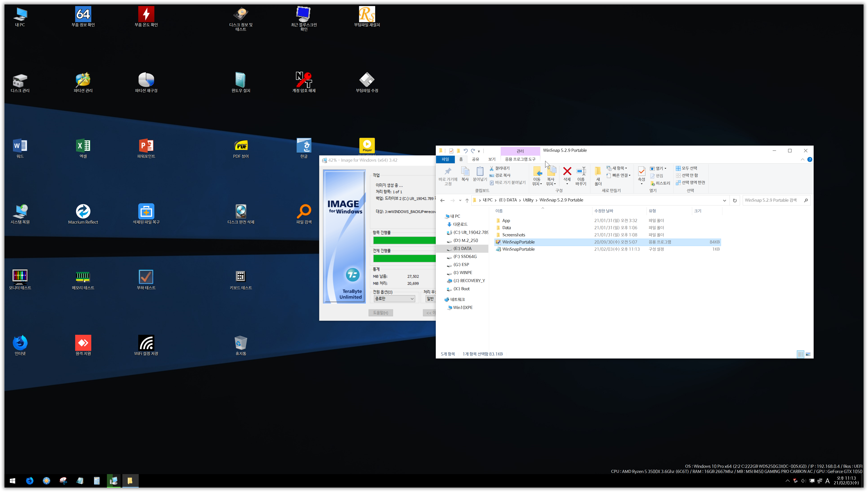Open the 부하 테스트 desktop icon

(146, 280)
